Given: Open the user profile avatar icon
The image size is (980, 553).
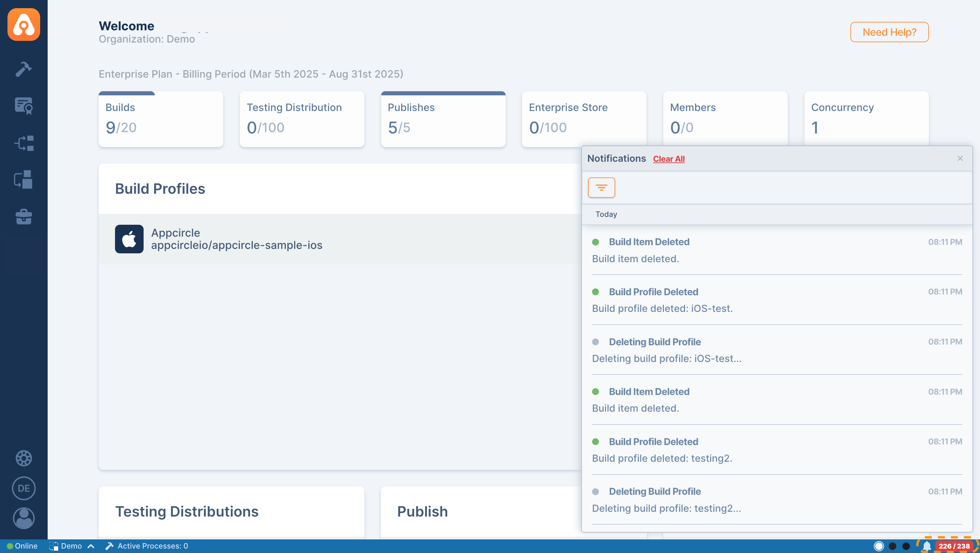Looking at the screenshot, I should 23,518.
